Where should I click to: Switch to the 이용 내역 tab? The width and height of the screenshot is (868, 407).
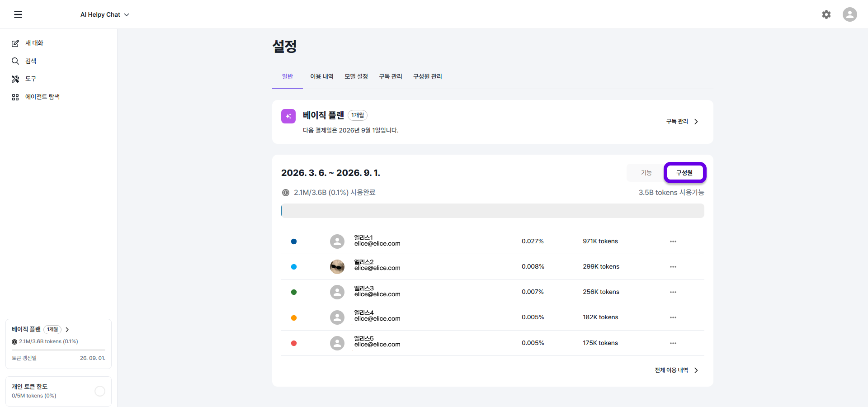click(x=322, y=76)
